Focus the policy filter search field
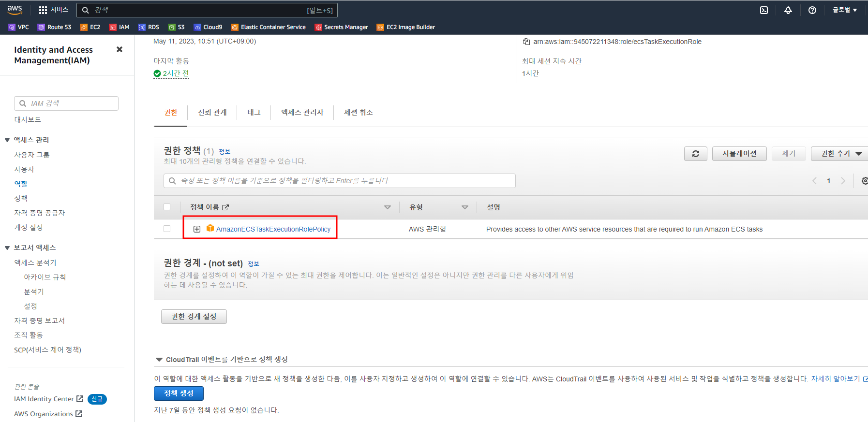Viewport: 868px width, 422px height. (340, 181)
